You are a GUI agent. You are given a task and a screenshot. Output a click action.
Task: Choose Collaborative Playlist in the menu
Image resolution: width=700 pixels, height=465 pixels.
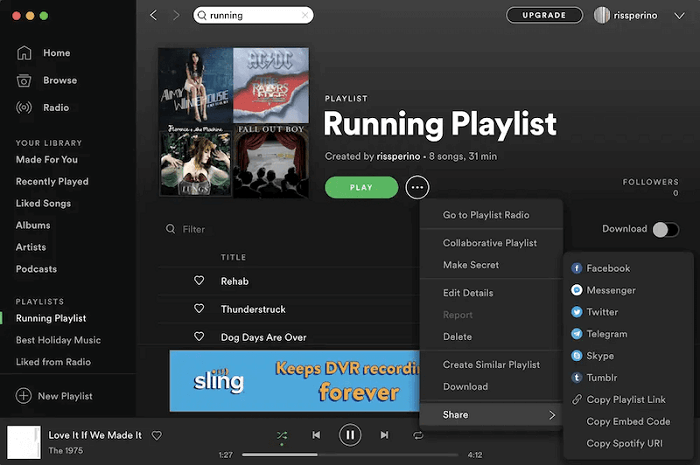click(x=490, y=243)
